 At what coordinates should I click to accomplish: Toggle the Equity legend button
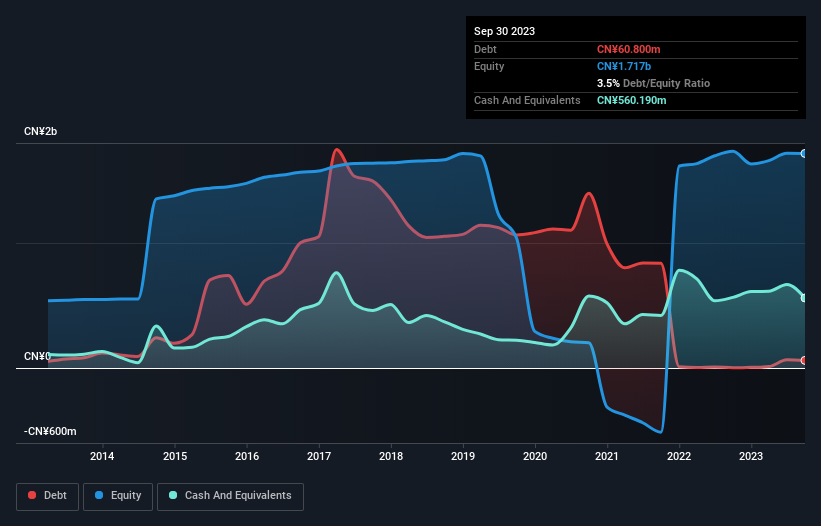pyautogui.click(x=118, y=496)
